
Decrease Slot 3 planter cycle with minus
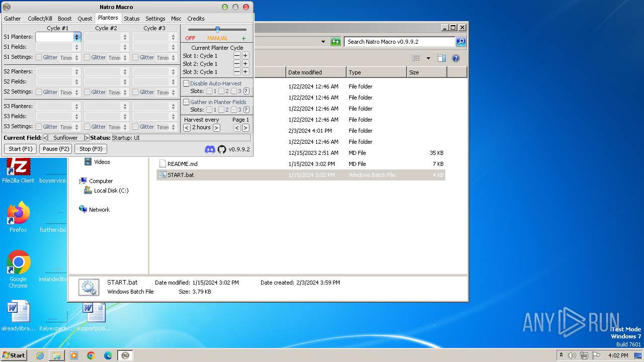pos(237,72)
